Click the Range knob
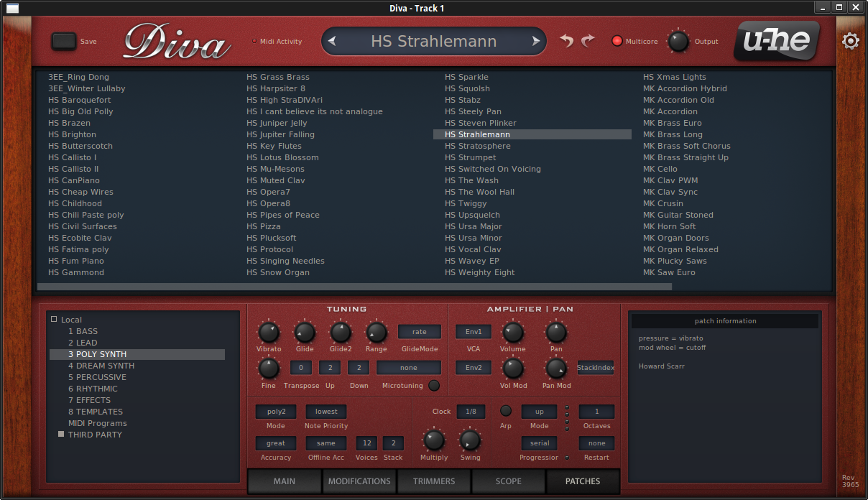Screen dimensions: 868x500 (377, 332)
